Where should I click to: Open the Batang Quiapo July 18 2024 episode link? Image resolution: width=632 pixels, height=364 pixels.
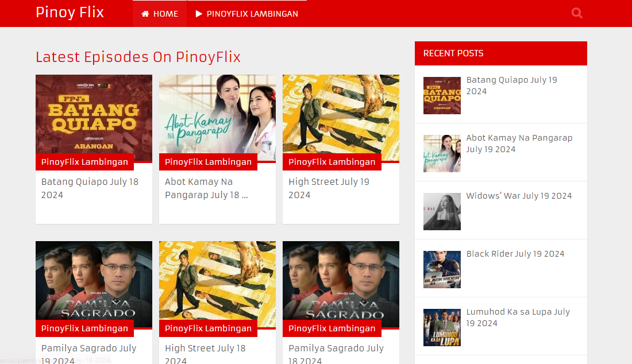coord(90,188)
